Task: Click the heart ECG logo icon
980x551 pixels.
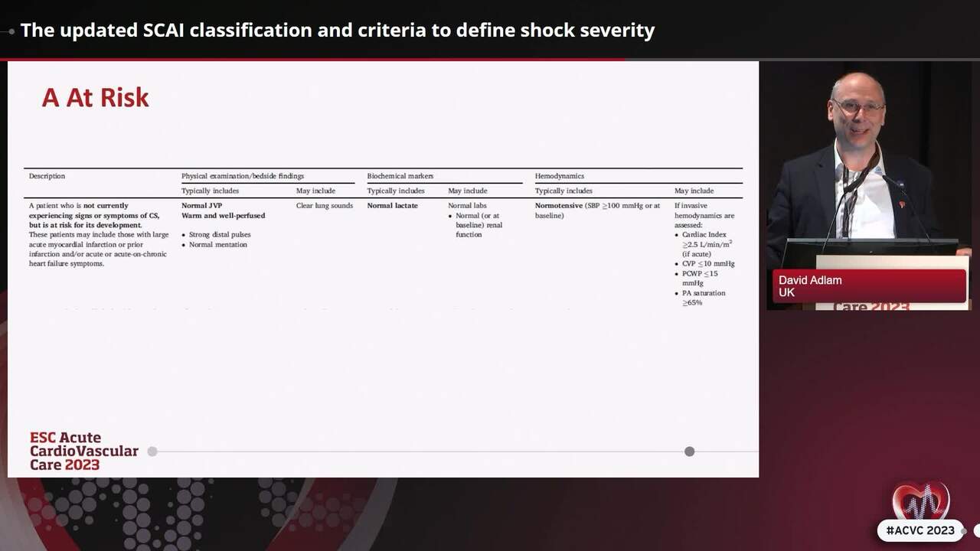Action: (920, 501)
